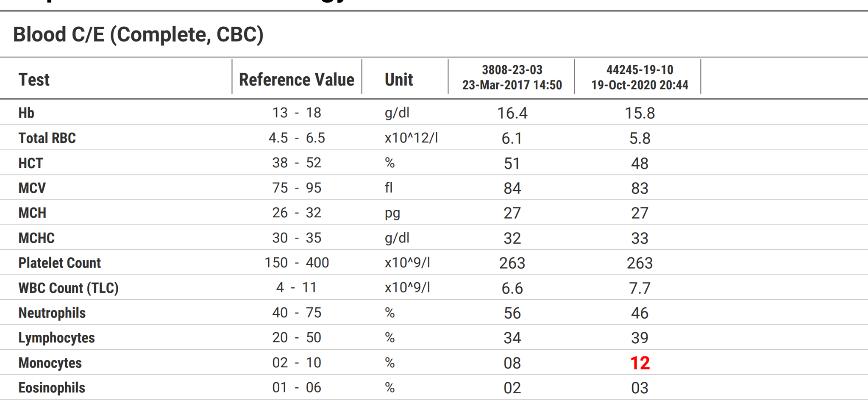This screenshot has width=868, height=414.
Task: Select the Neutrophils row label
Action: coord(52,313)
